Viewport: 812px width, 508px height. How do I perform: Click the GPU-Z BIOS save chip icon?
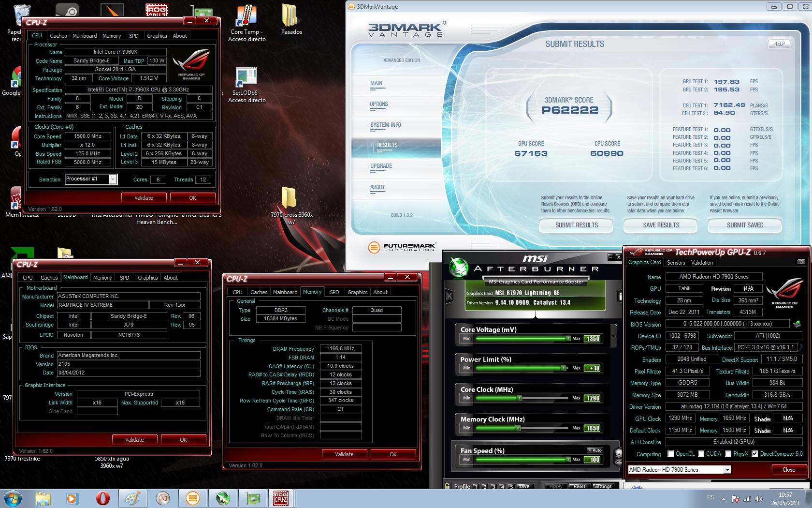[796, 324]
